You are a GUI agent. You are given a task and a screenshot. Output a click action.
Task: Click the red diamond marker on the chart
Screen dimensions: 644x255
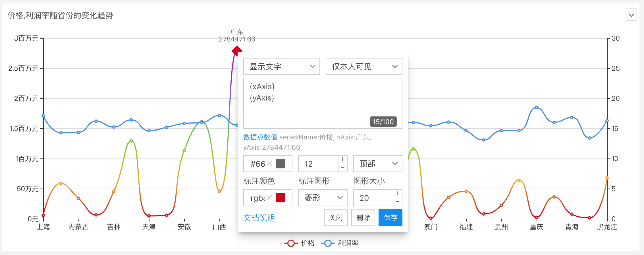[237, 51]
